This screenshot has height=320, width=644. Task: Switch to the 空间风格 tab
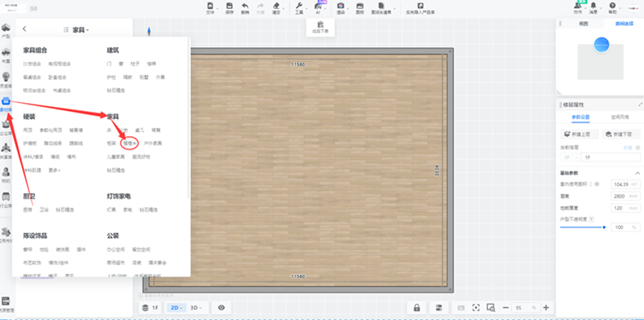click(620, 117)
